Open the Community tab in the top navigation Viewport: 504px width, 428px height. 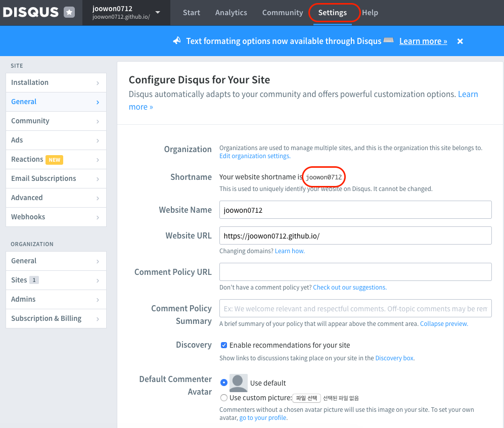[283, 13]
